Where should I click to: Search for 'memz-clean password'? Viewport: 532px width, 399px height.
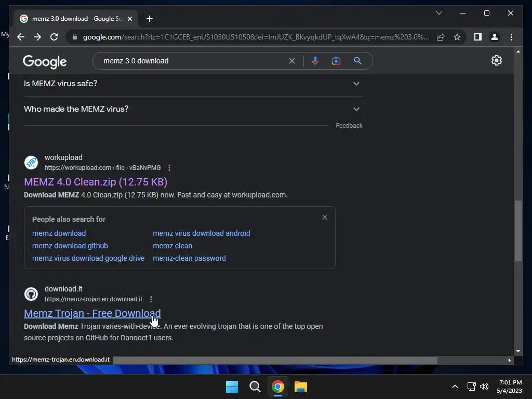(x=189, y=258)
